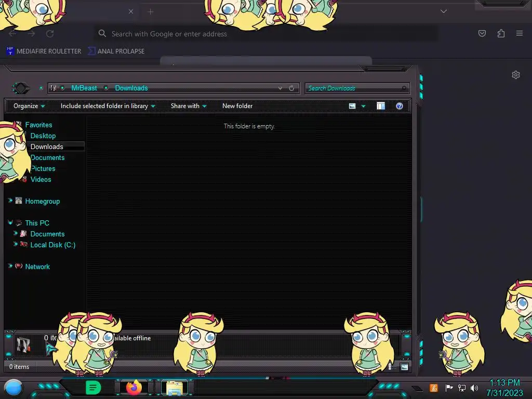Focus the Search Downloads field
This screenshot has height=399, width=532.
coord(357,88)
